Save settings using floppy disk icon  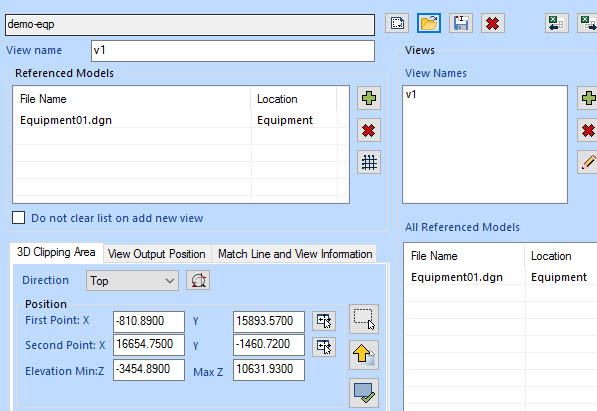tap(461, 23)
